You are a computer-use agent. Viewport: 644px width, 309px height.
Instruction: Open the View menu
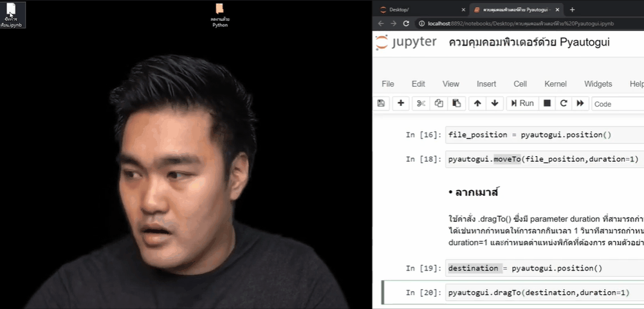tap(450, 84)
